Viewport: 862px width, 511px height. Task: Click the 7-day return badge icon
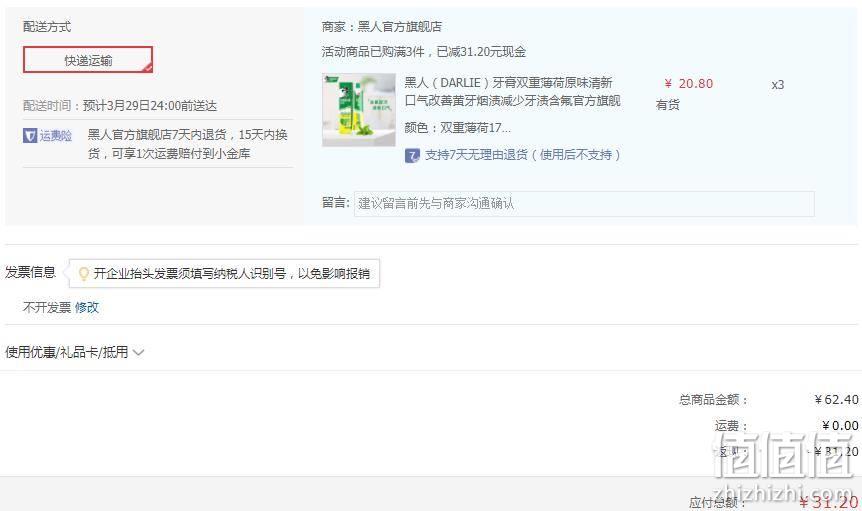[x=412, y=155]
